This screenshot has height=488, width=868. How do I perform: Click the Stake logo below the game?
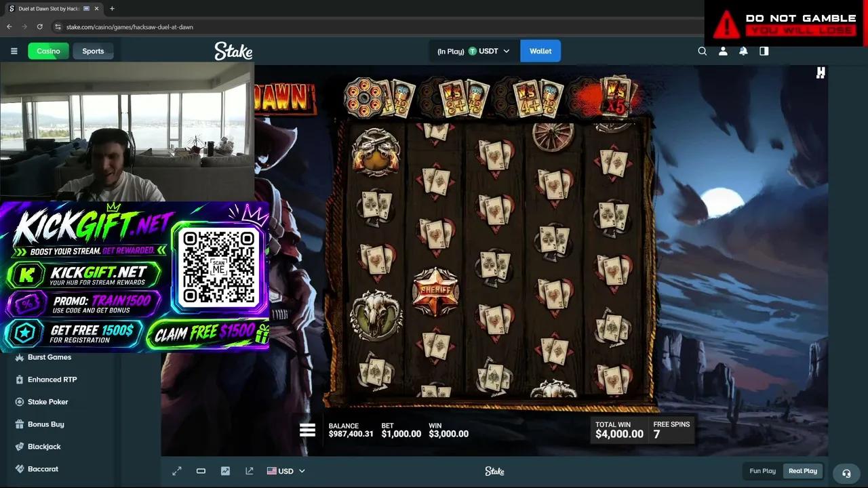tap(494, 471)
